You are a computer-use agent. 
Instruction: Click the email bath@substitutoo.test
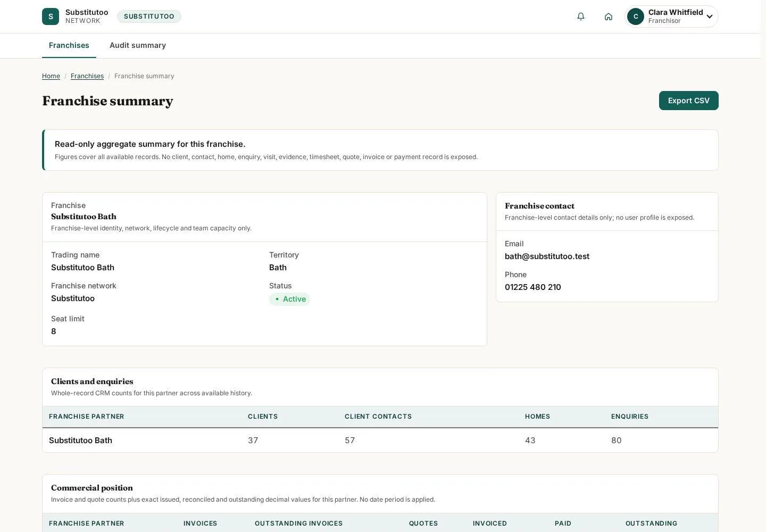pyautogui.click(x=547, y=256)
